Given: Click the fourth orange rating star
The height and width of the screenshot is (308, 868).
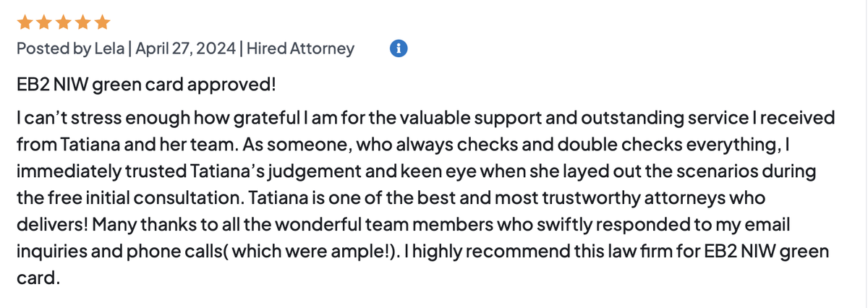Looking at the screenshot, I should click(x=82, y=22).
